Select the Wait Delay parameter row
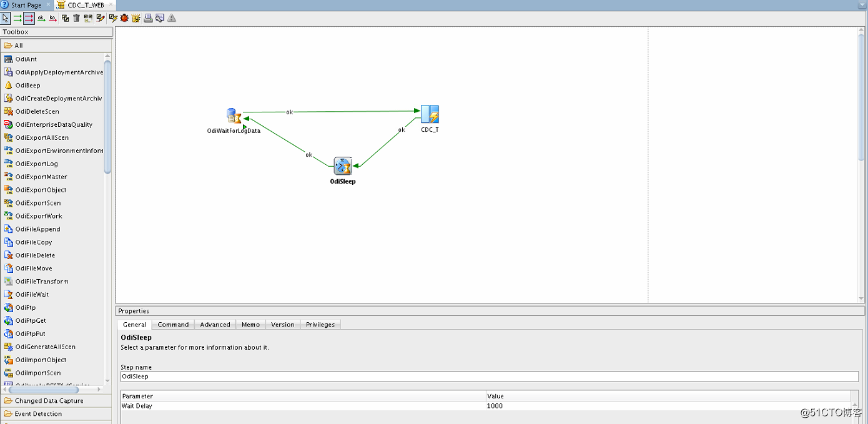Screen dimensions: 868x424 486,406
